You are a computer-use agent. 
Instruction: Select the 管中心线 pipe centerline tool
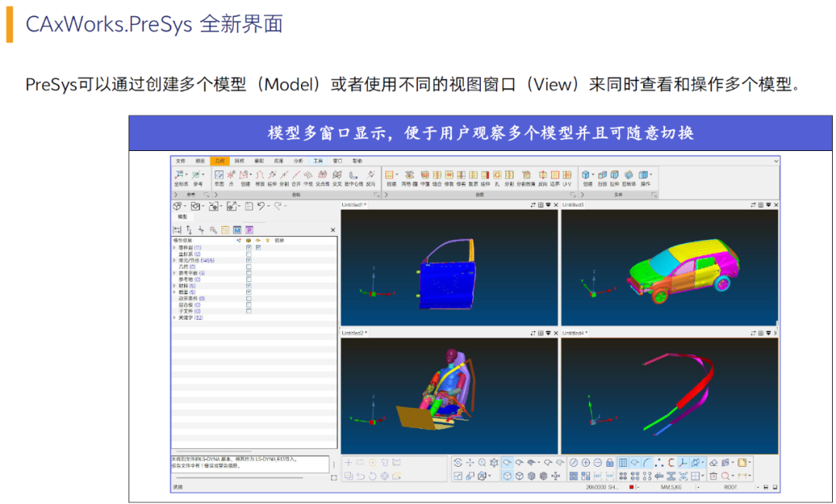[x=353, y=177]
